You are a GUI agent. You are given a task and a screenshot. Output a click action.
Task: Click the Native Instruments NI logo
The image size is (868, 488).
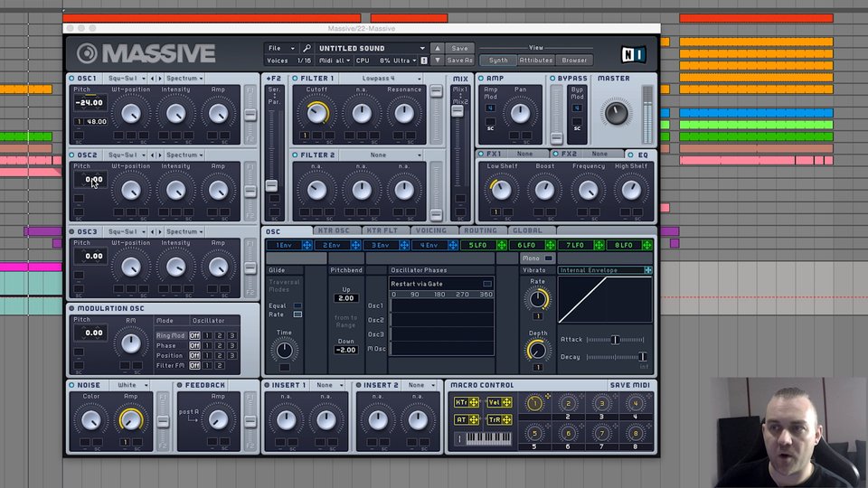click(633, 54)
